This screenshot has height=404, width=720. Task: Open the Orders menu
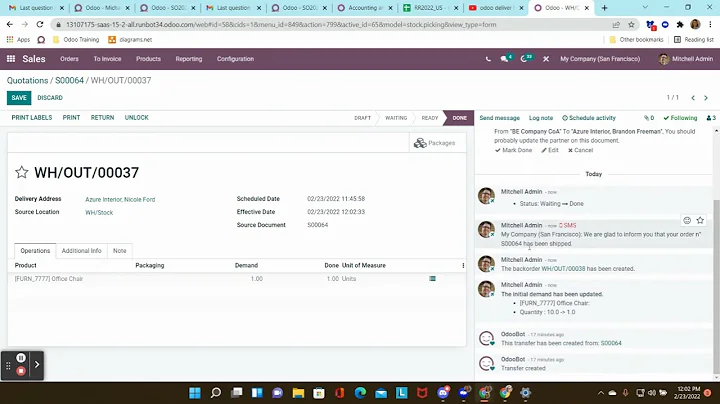click(69, 59)
